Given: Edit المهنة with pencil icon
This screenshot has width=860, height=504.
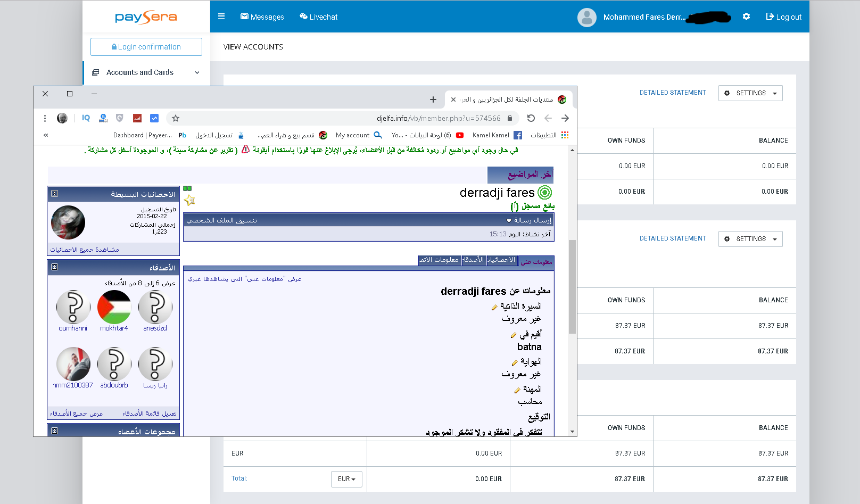Looking at the screenshot, I should [517, 390].
